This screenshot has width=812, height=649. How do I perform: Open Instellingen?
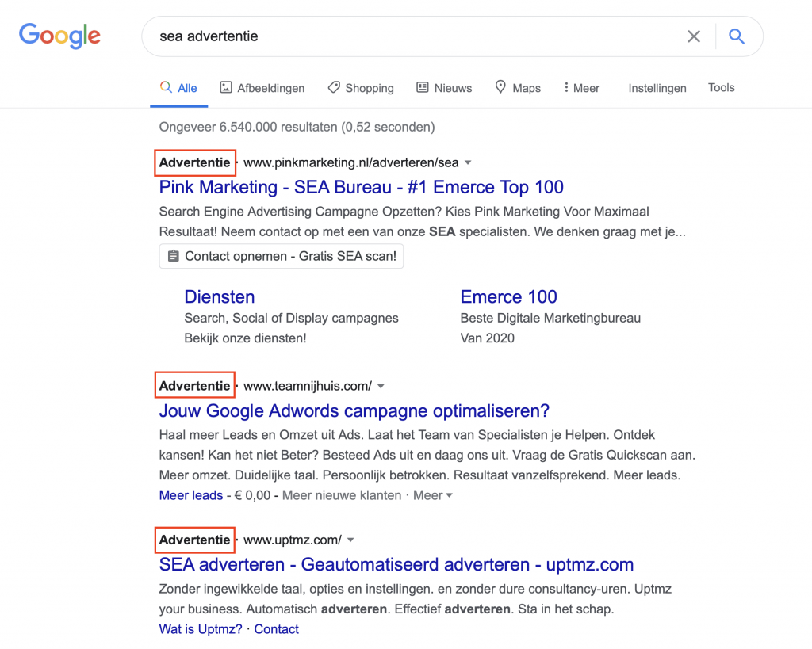click(x=657, y=88)
